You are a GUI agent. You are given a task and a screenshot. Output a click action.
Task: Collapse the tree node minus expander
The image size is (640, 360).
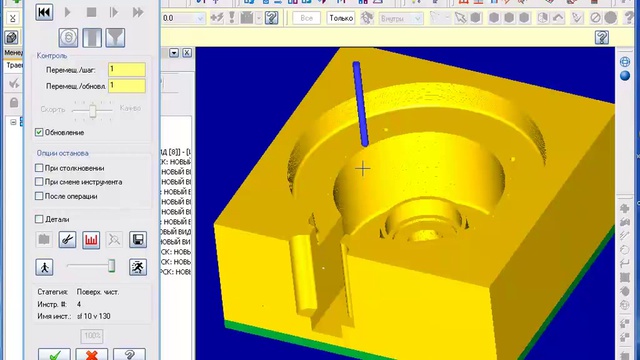click(x=13, y=122)
